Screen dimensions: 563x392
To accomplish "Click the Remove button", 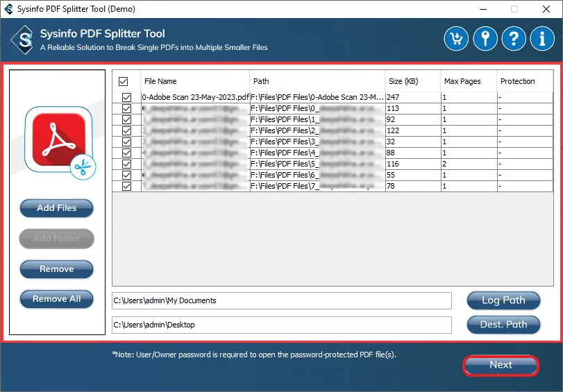I will [56, 269].
